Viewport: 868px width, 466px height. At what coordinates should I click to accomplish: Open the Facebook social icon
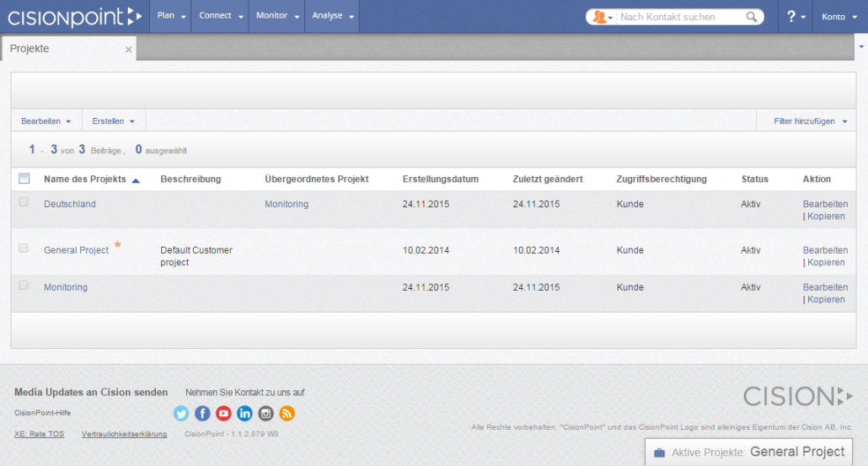(202, 414)
